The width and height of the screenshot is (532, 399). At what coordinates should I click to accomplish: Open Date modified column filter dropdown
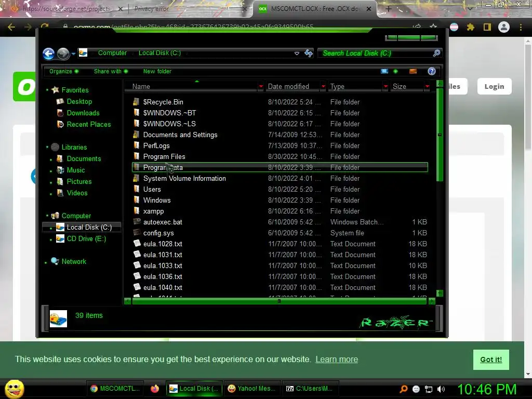pyautogui.click(x=323, y=87)
